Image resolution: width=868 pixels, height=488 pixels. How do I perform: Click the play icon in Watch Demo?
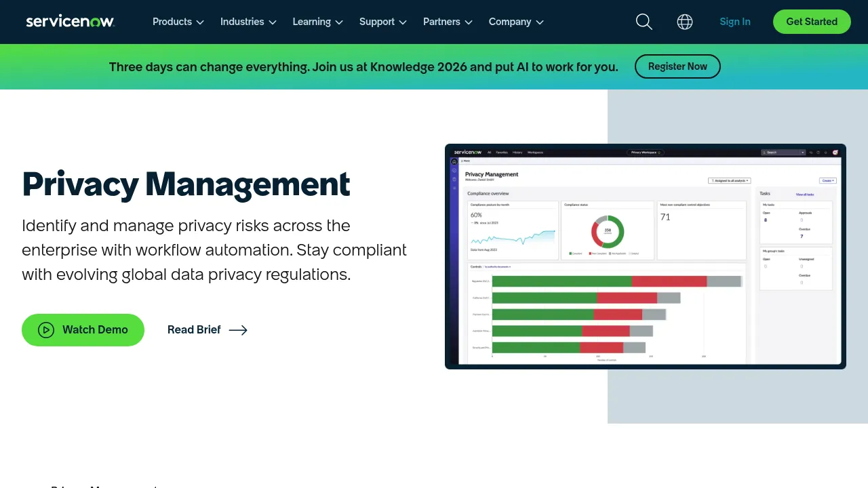[x=46, y=330]
